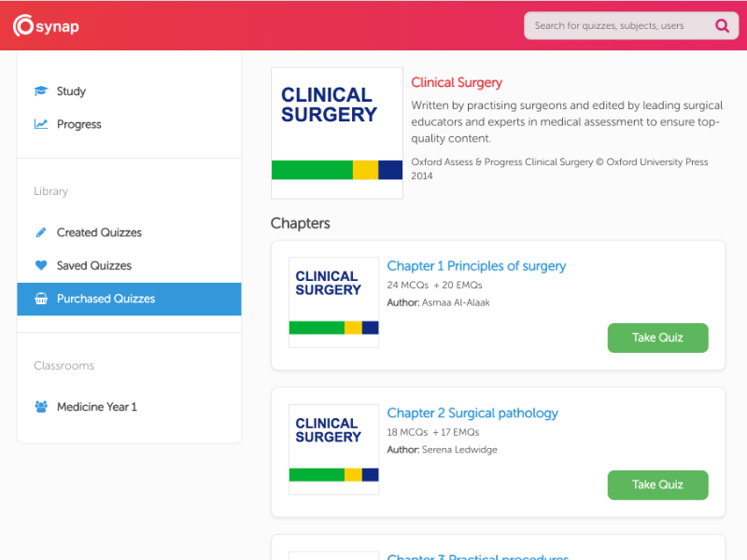Viewport: 747px width, 560px height.
Task: Click the Clinical Surgery title link
Action: (457, 83)
